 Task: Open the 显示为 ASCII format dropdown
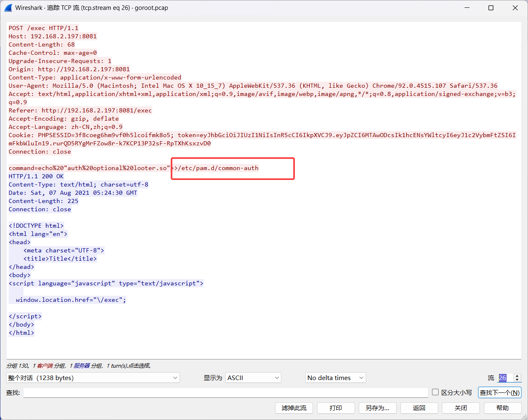pyautogui.click(x=253, y=378)
